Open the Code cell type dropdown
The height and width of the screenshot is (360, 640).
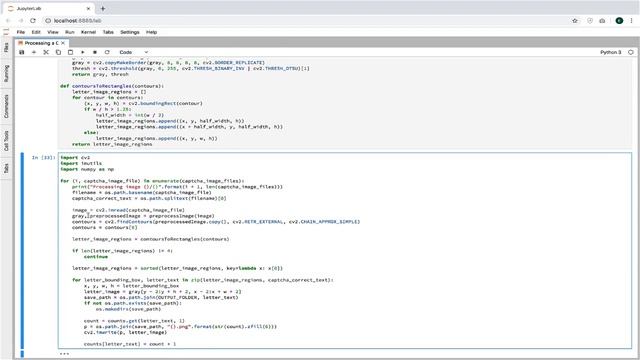(x=133, y=52)
